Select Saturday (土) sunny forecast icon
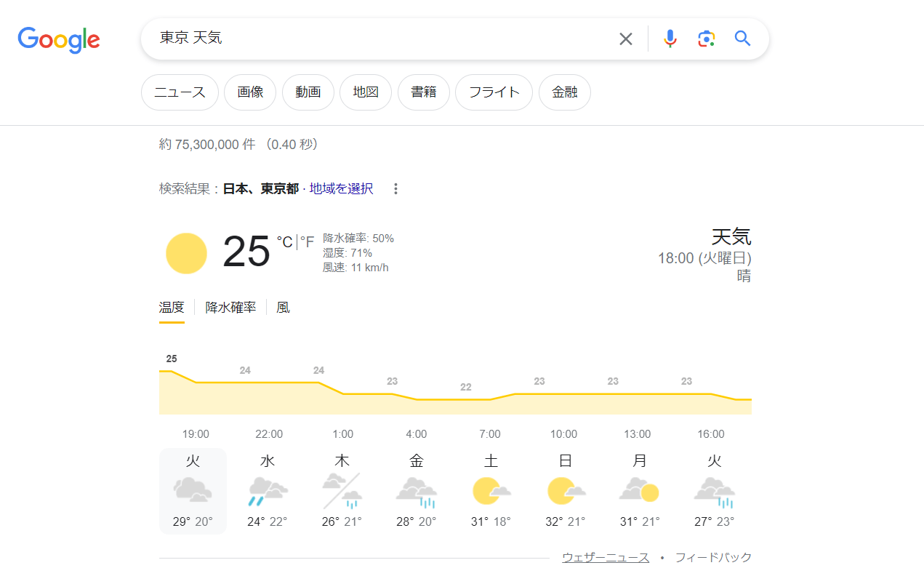This screenshot has width=924, height=576. pyautogui.click(x=490, y=491)
